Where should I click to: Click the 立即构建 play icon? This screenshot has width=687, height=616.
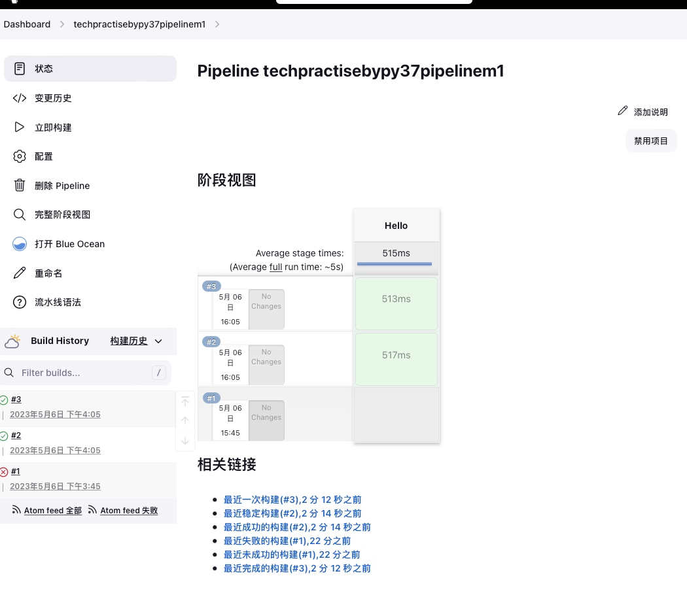click(20, 127)
